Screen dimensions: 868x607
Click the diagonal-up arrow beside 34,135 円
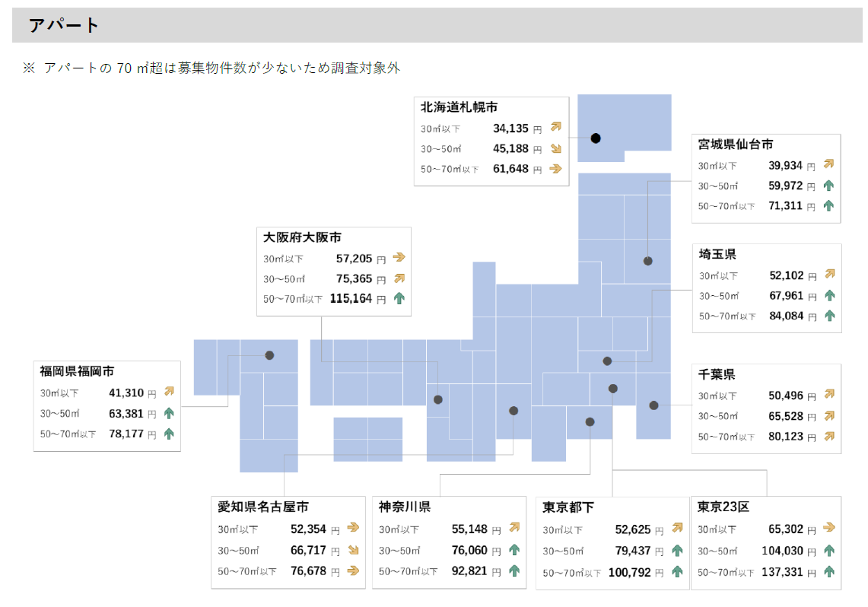556,127
